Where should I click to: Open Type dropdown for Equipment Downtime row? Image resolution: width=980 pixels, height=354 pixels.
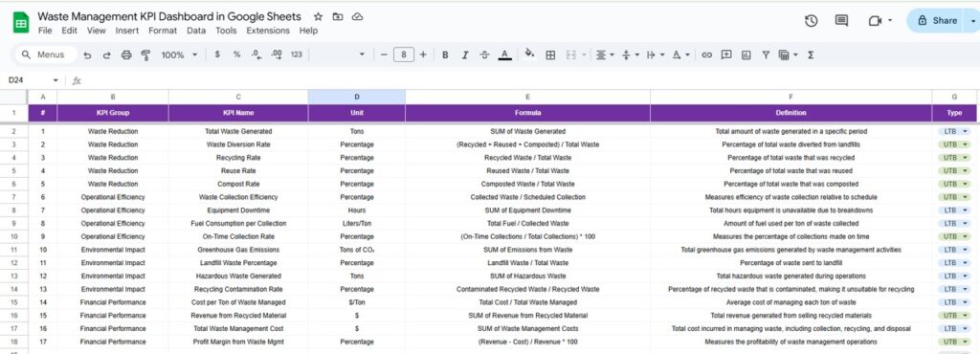[954, 210]
